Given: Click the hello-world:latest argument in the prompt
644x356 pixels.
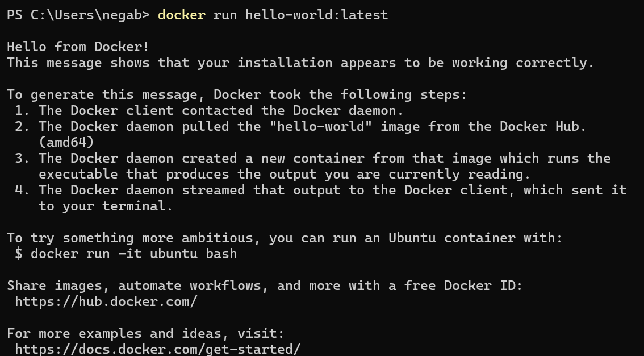Looking at the screenshot, I should [x=317, y=15].
